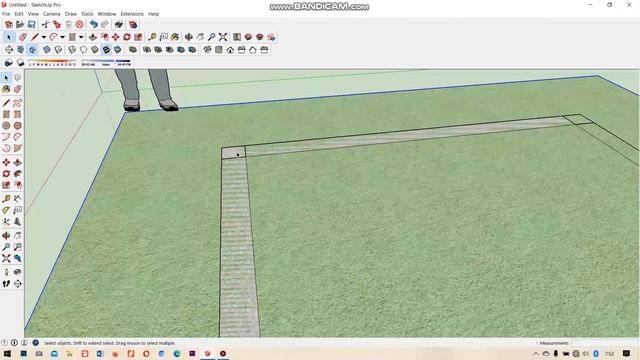This screenshot has height=360, width=640.
Task: Toggle Display Section Cuts
Action: 32,50
